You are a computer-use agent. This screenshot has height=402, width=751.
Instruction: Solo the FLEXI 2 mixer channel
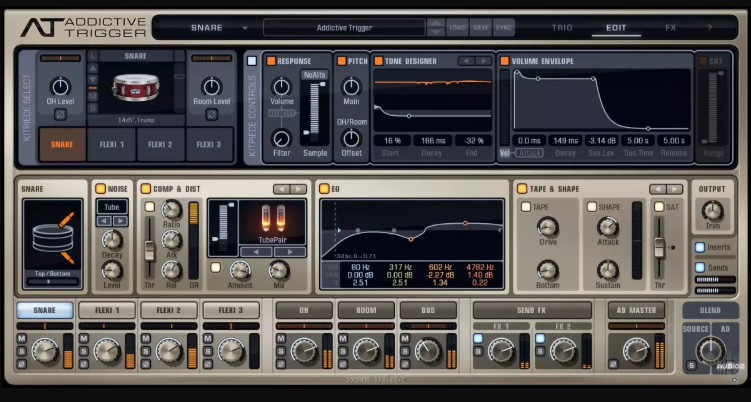[x=146, y=351]
